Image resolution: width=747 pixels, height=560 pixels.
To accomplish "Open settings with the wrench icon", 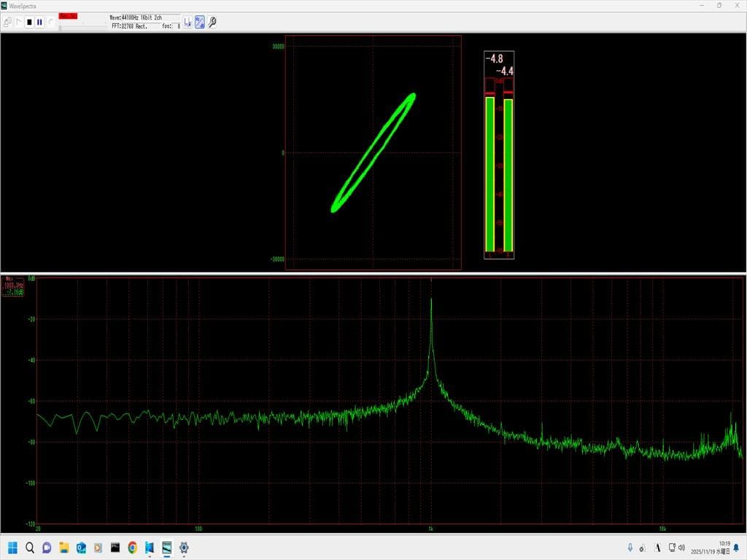I will [212, 23].
